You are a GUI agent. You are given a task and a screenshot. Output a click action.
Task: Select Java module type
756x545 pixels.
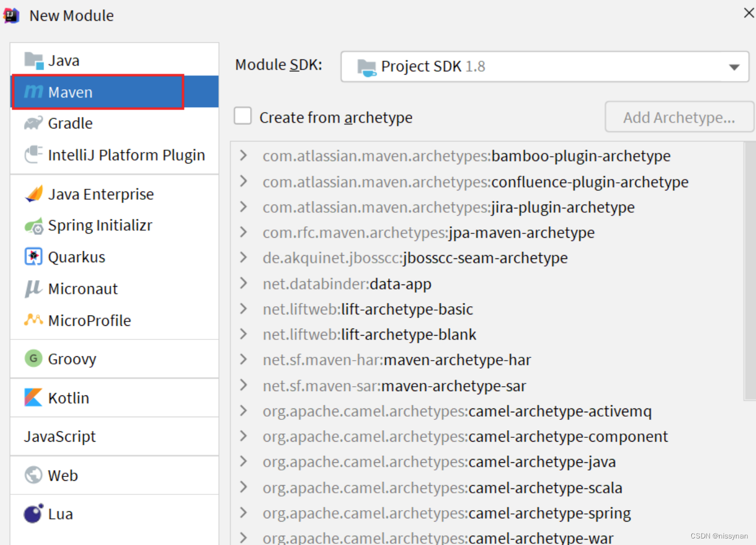click(114, 60)
